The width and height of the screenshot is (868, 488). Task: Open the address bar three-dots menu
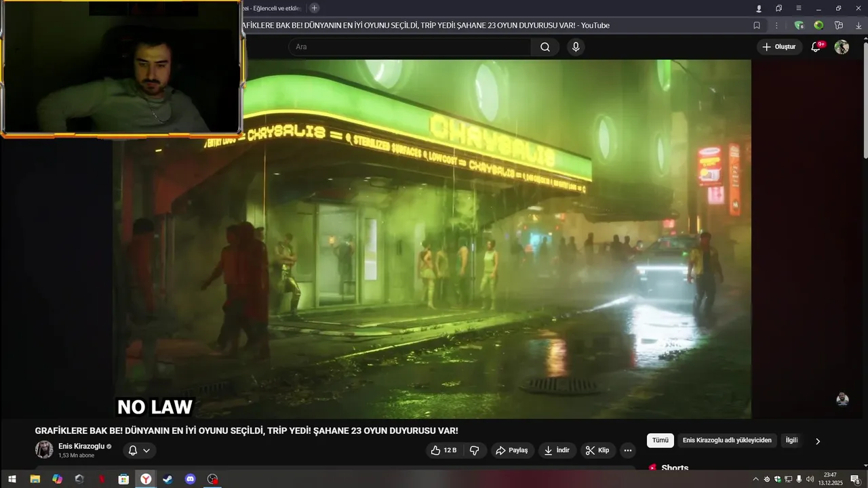(777, 25)
